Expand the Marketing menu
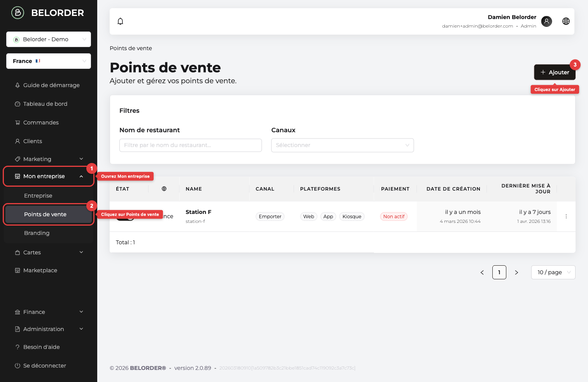 (49, 159)
